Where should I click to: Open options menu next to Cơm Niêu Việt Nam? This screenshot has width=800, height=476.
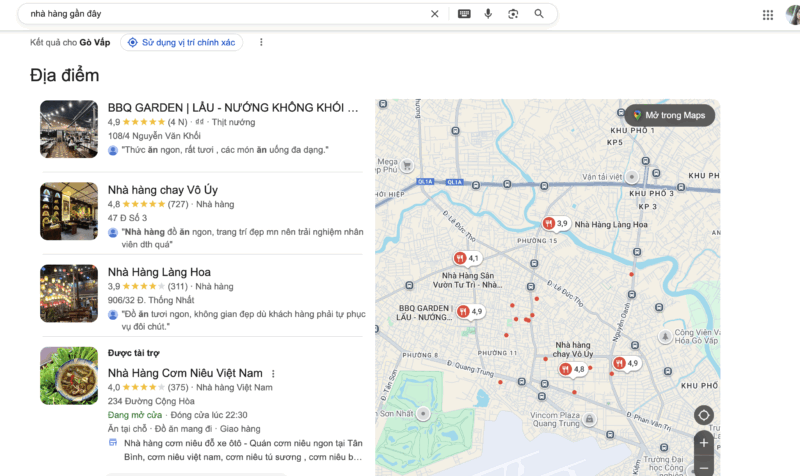click(x=273, y=373)
